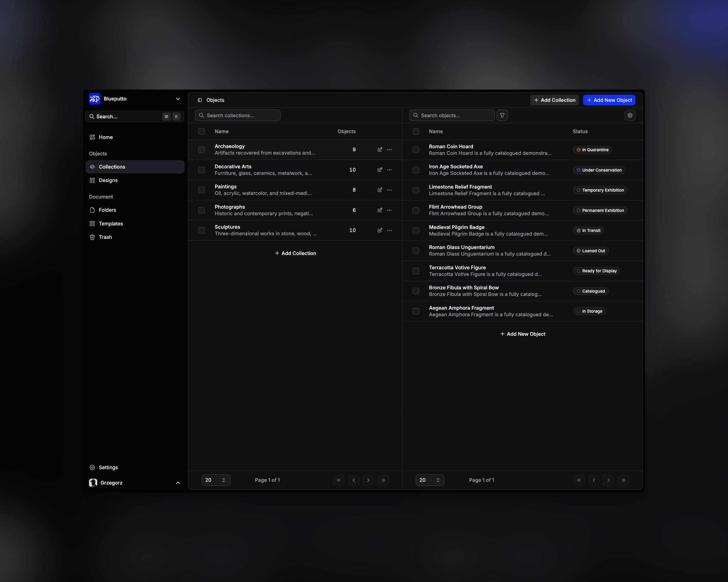Open Home in the sidebar
The width and height of the screenshot is (728, 582).
[x=135, y=137]
